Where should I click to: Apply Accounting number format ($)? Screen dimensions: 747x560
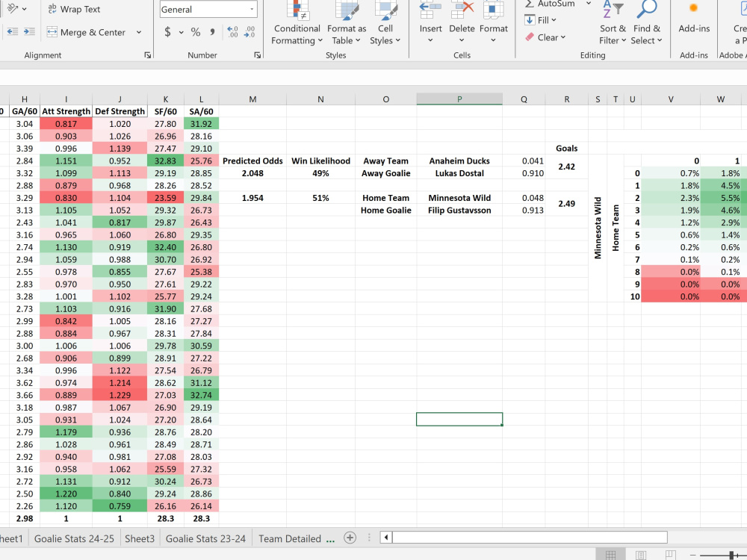167,32
